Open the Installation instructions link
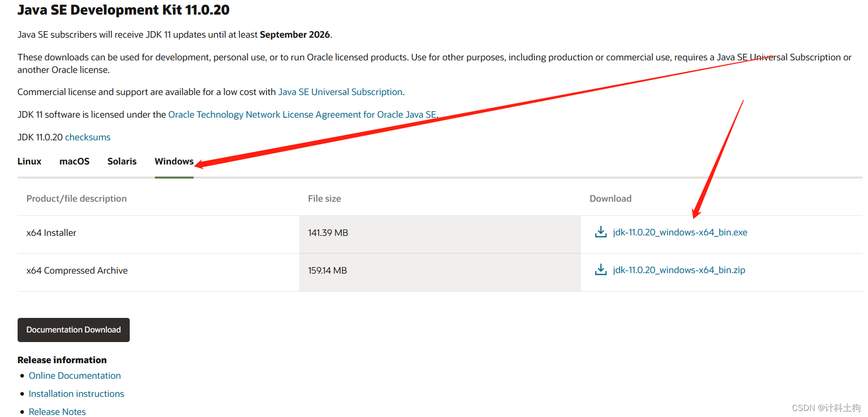The height and width of the screenshot is (417, 868). click(x=76, y=394)
